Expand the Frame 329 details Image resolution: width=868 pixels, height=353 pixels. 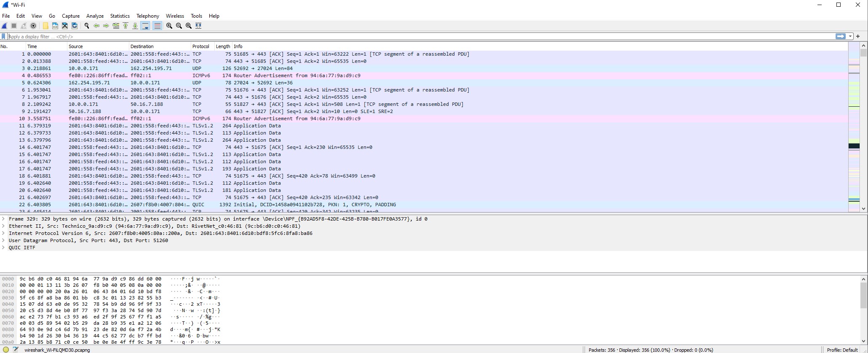3,219
